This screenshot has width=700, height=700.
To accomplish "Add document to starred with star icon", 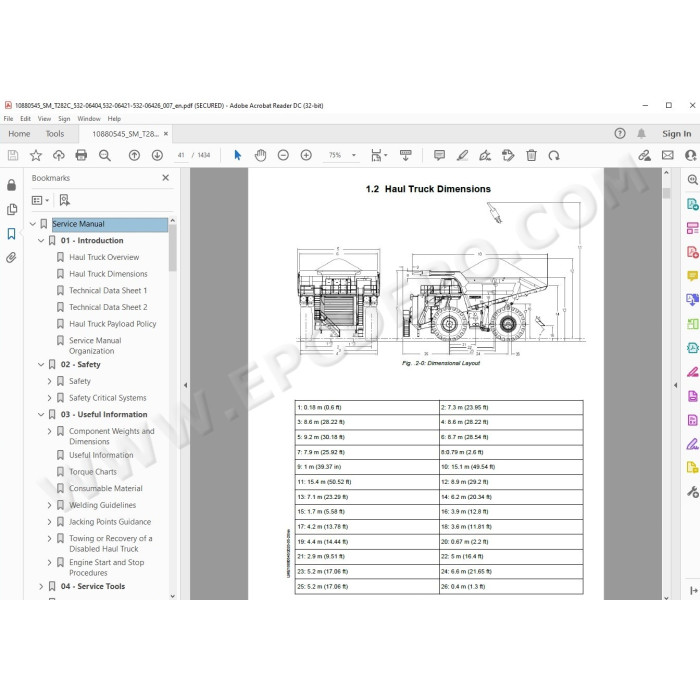I will [x=36, y=155].
